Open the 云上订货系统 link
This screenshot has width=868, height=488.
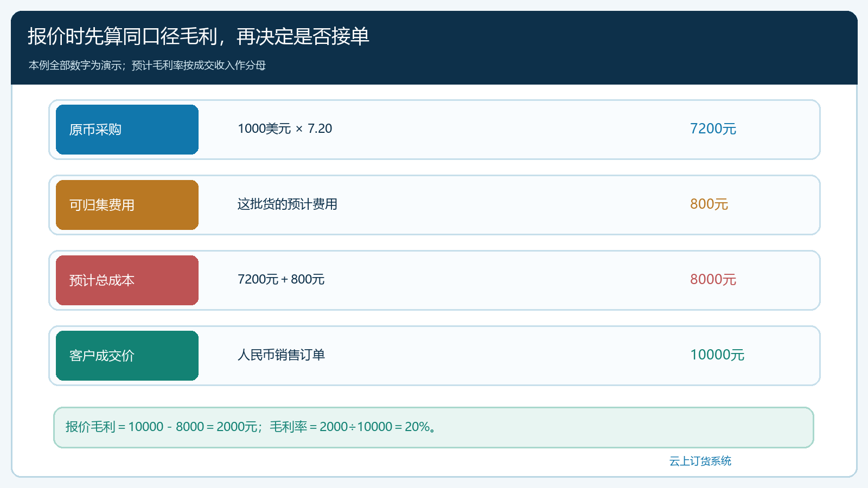pyautogui.click(x=700, y=461)
